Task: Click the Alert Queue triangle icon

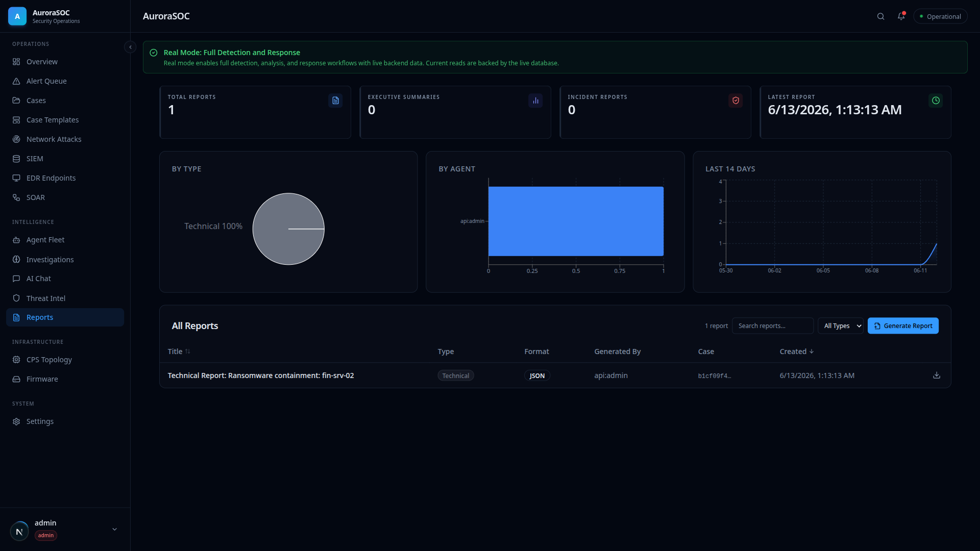Action: [x=16, y=81]
